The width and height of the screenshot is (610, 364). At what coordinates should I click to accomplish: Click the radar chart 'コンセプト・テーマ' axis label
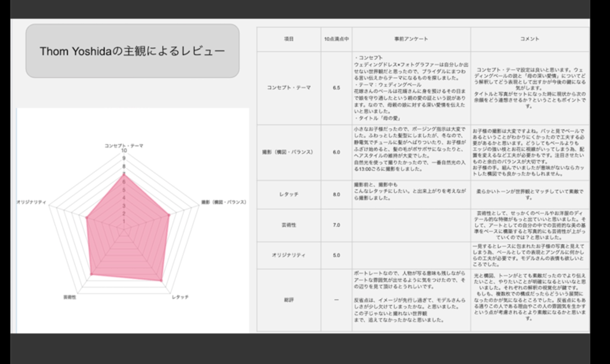click(x=124, y=146)
